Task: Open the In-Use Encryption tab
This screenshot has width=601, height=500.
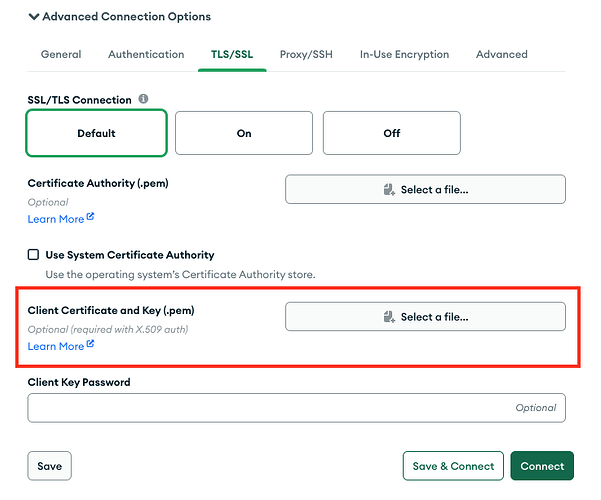Action: click(404, 54)
